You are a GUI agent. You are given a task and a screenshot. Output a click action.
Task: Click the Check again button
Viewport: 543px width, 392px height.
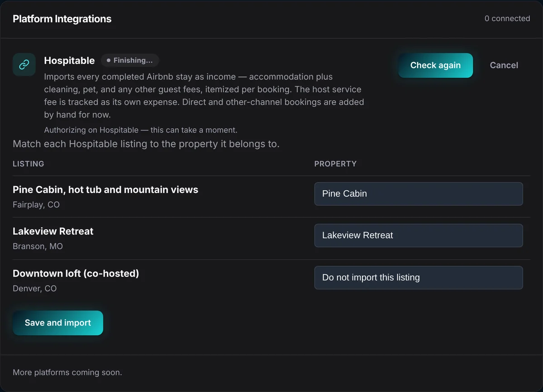click(435, 66)
